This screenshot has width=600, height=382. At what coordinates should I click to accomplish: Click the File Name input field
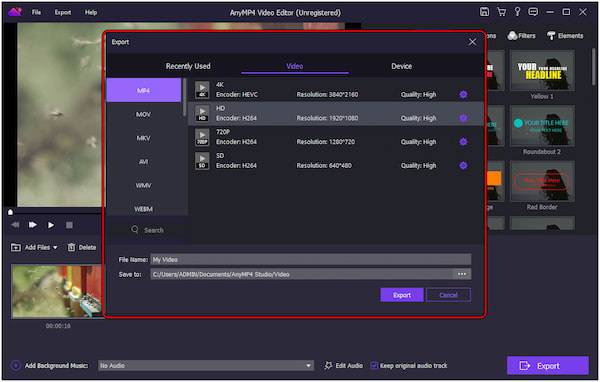pyautogui.click(x=310, y=260)
